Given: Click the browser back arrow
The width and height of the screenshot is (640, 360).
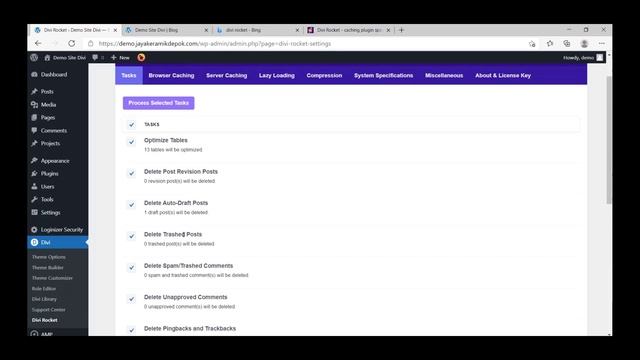Looking at the screenshot, I should (38, 43).
